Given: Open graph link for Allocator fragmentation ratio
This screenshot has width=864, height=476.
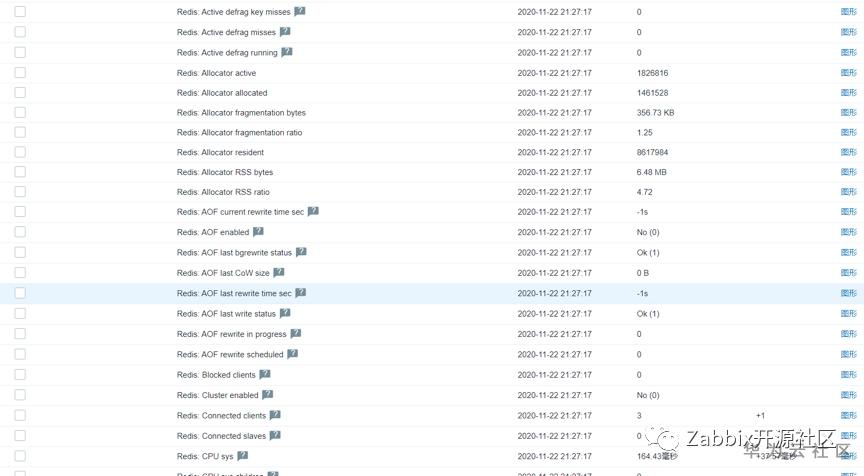Looking at the screenshot, I should pyautogui.click(x=849, y=132).
